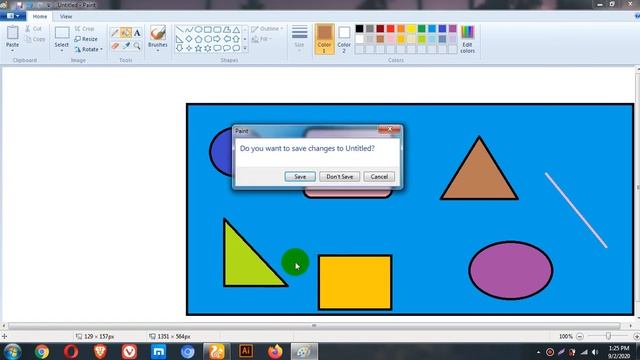The width and height of the screenshot is (640, 360).
Task: Choose the Four-point star shape
Action: [189, 48]
